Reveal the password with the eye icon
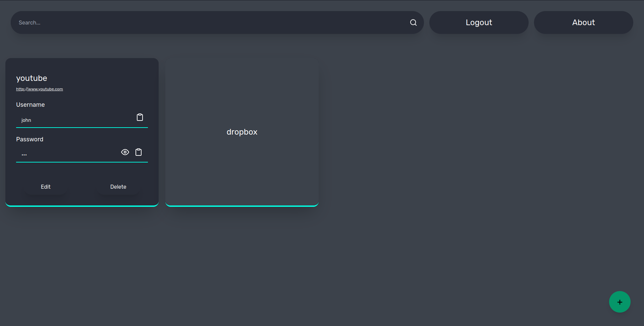 pyautogui.click(x=125, y=152)
